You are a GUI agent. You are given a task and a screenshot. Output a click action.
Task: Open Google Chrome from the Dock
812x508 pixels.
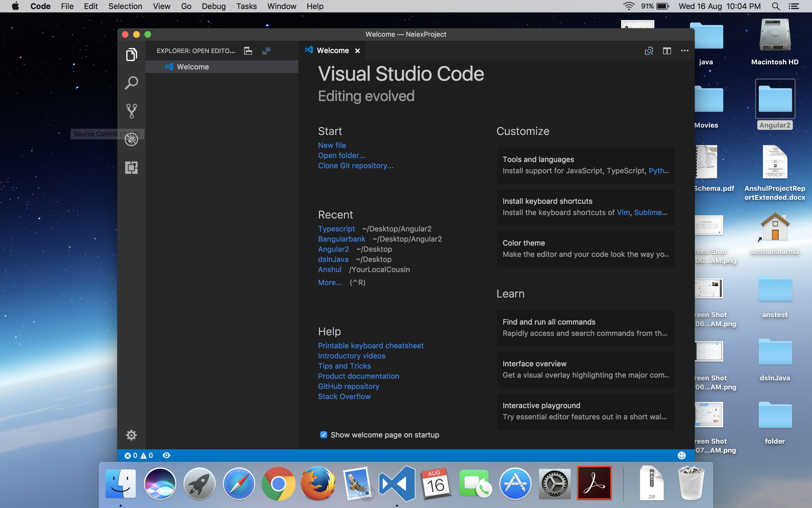point(279,484)
